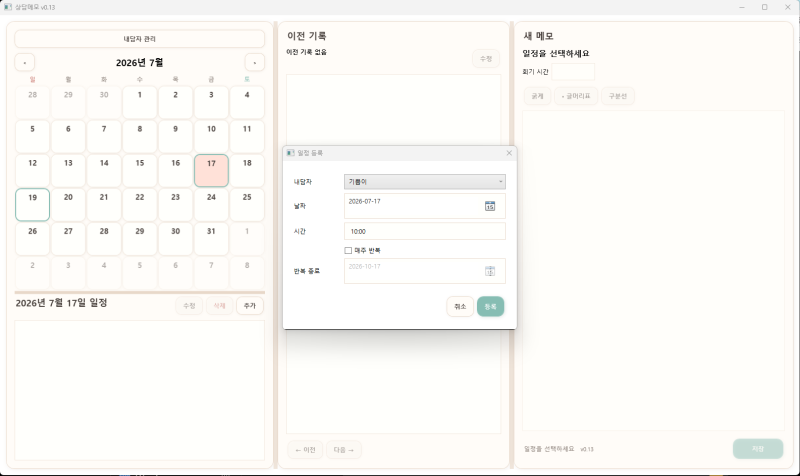Enable the 매주 반복 checkbox
The width and height of the screenshot is (800, 476).
348,250
